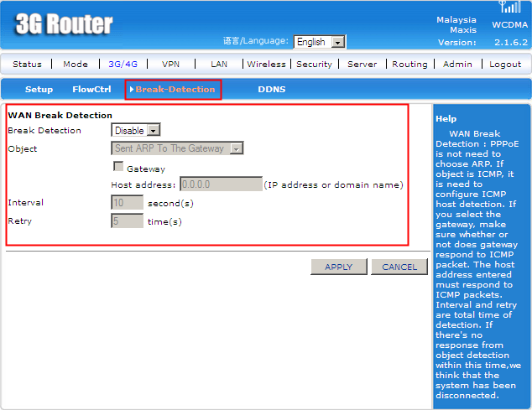
Task: Open the Status menu
Action: pos(27,64)
